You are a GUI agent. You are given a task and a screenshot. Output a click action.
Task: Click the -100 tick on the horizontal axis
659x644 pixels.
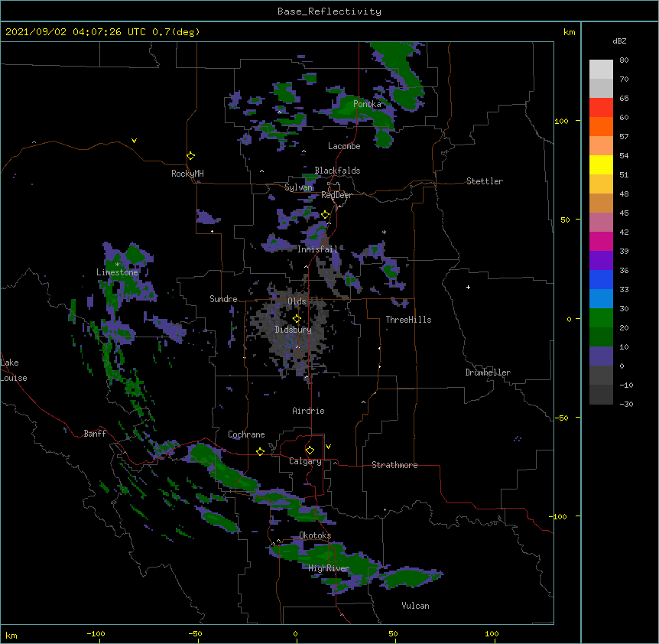click(x=96, y=633)
